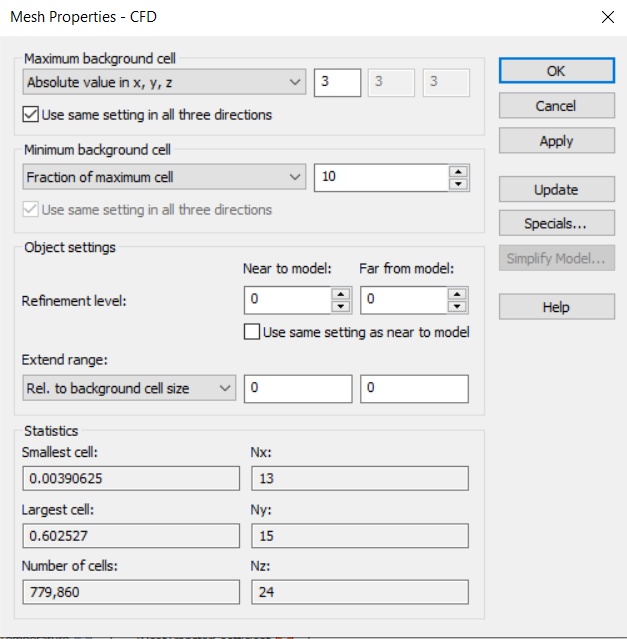This screenshot has width=627, height=639.
Task: Click OK to confirm mesh properties
Action: (556, 71)
